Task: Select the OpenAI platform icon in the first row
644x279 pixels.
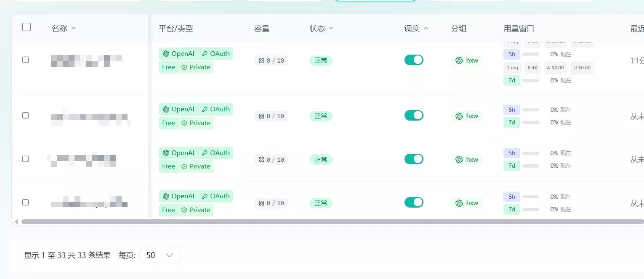Action: [x=165, y=54]
